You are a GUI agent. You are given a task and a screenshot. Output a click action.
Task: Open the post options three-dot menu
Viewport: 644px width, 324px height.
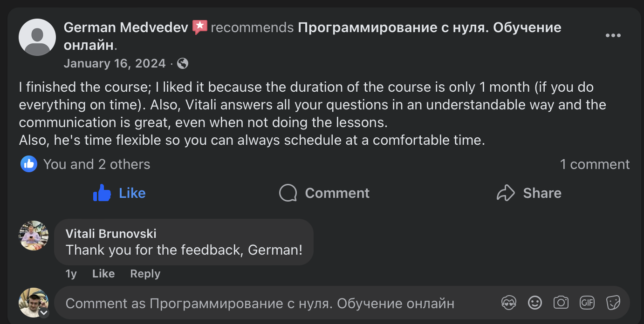pyautogui.click(x=613, y=35)
